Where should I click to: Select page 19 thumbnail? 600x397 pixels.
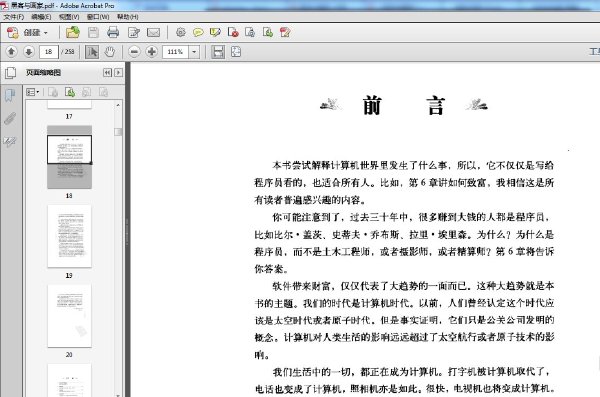pos(69,236)
